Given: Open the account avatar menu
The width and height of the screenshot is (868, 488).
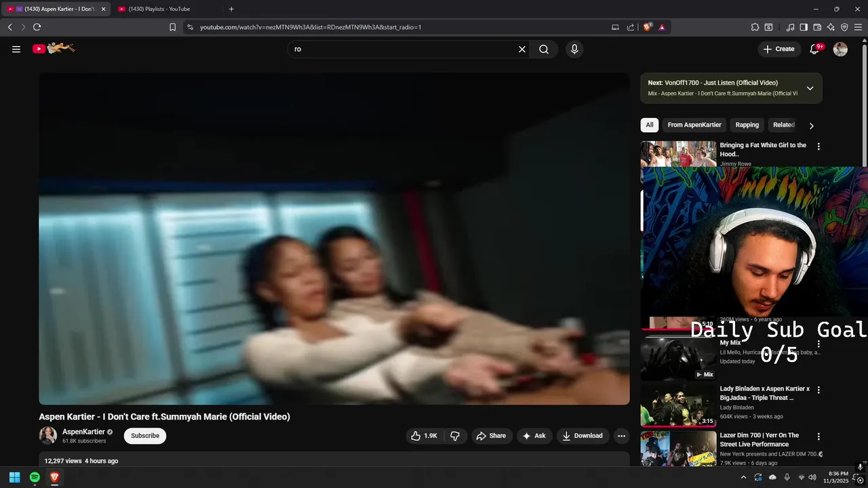Looking at the screenshot, I should (840, 49).
